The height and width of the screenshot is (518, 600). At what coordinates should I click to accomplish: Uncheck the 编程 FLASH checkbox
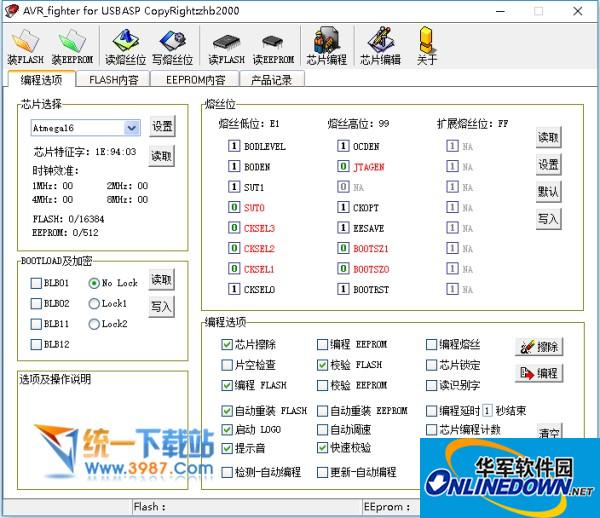point(227,385)
